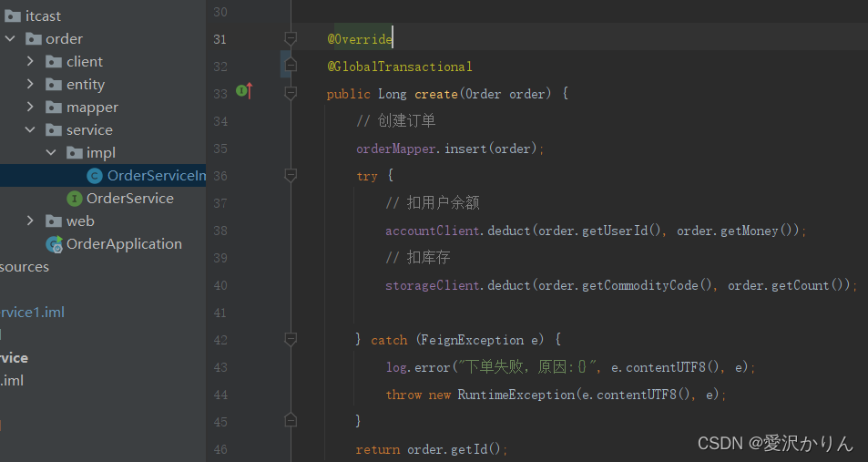The width and height of the screenshot is (868, 462).
Task: Expand the web folder chevron
Action: pyautogui.click(x=30, y=221)
